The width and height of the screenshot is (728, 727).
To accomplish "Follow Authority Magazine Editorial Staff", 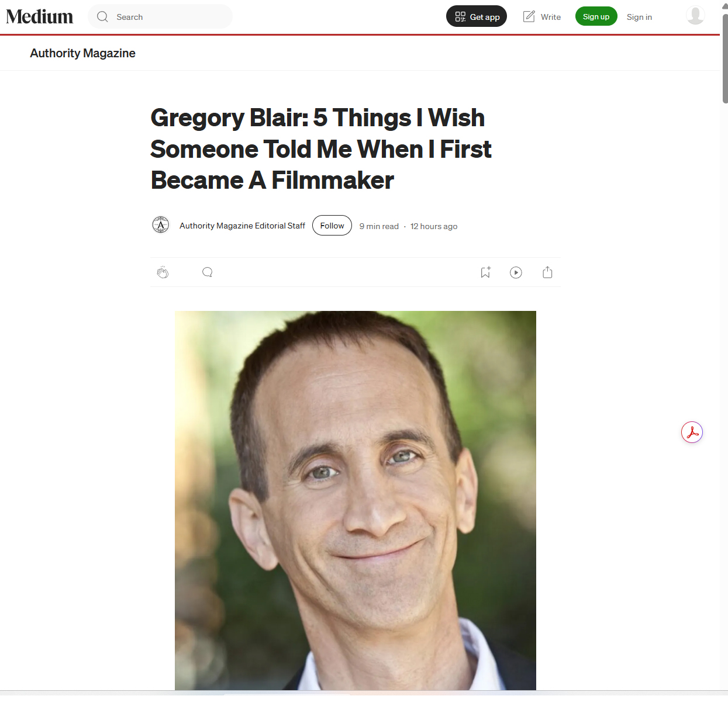I will (332, 226).
